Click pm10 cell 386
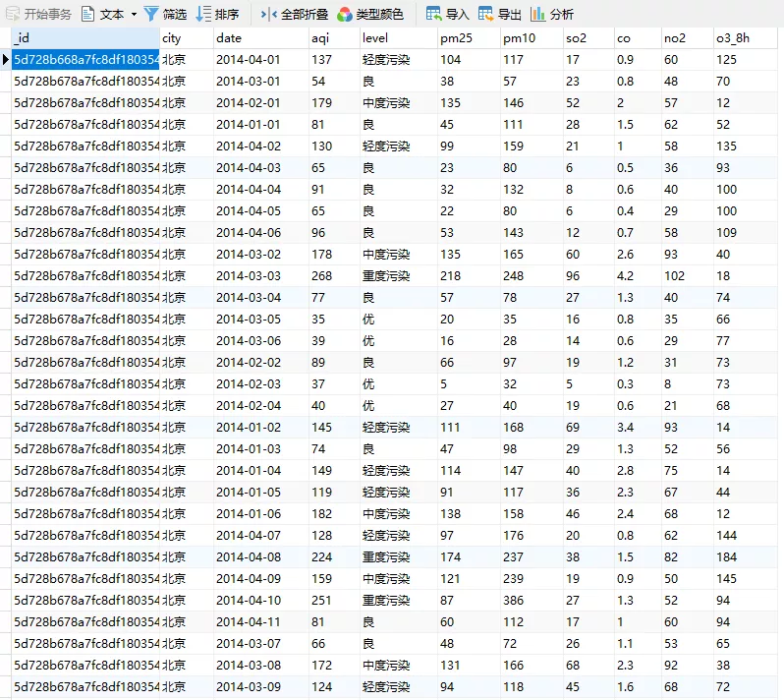Image resolution: width=784 pixels, height=700 pixels. pyautogui.click(x=532, y=600)
